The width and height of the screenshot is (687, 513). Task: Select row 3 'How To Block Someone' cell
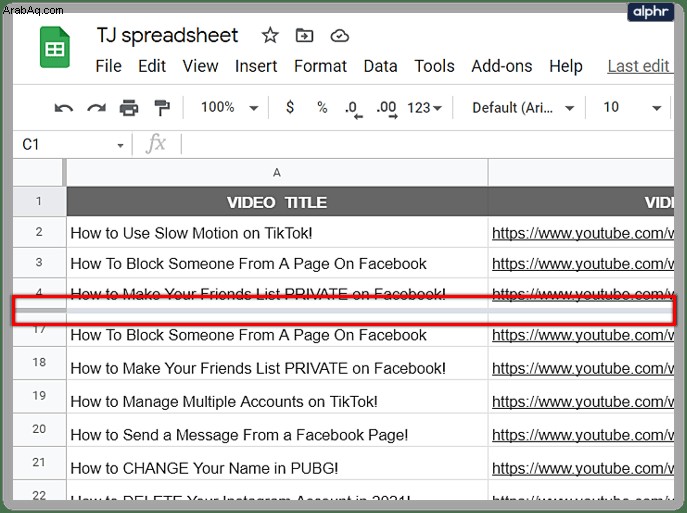click(277, 264)
